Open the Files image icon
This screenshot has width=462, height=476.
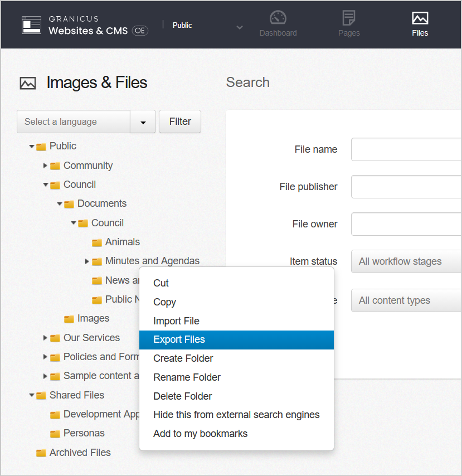point(420,18)
